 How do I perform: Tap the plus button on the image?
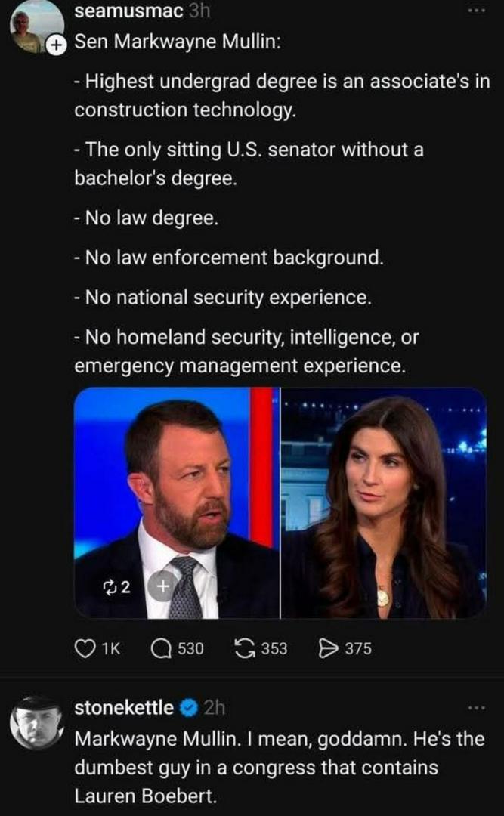point(161,586)
